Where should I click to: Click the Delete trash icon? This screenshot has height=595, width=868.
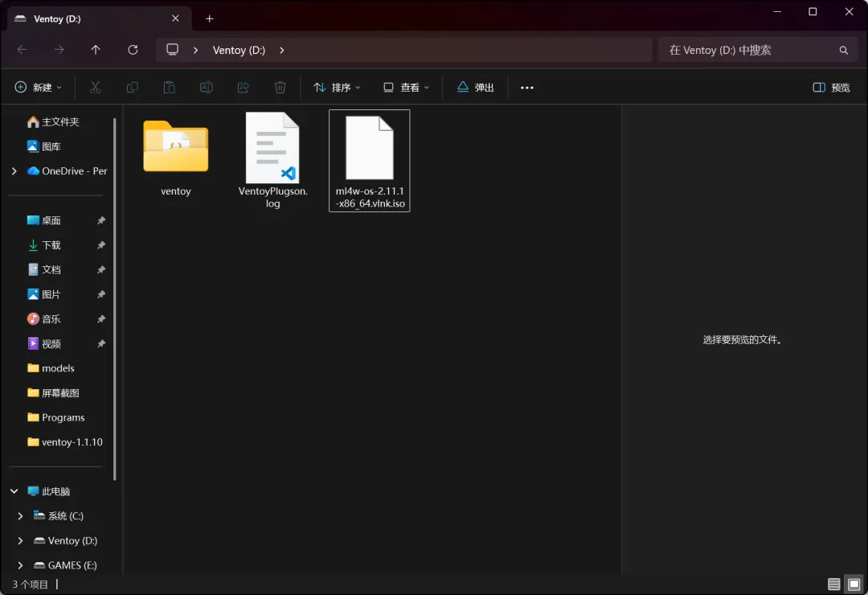tap(280, 88)
